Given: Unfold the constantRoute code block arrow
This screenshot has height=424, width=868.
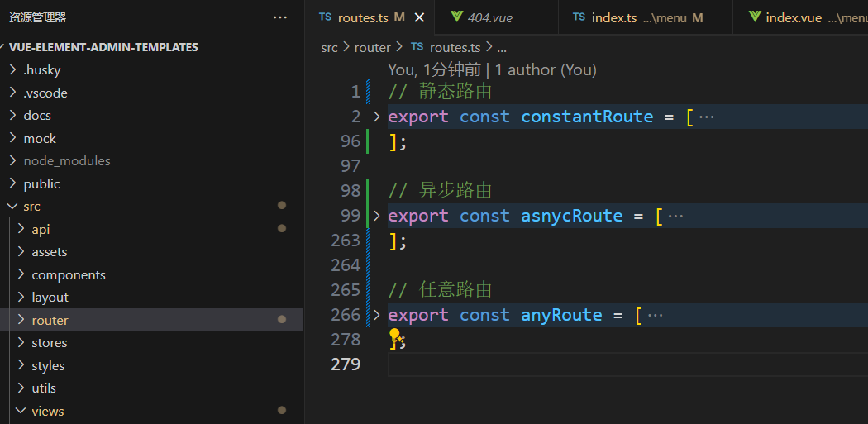Looking at the screenshot, I should (377, 117).
